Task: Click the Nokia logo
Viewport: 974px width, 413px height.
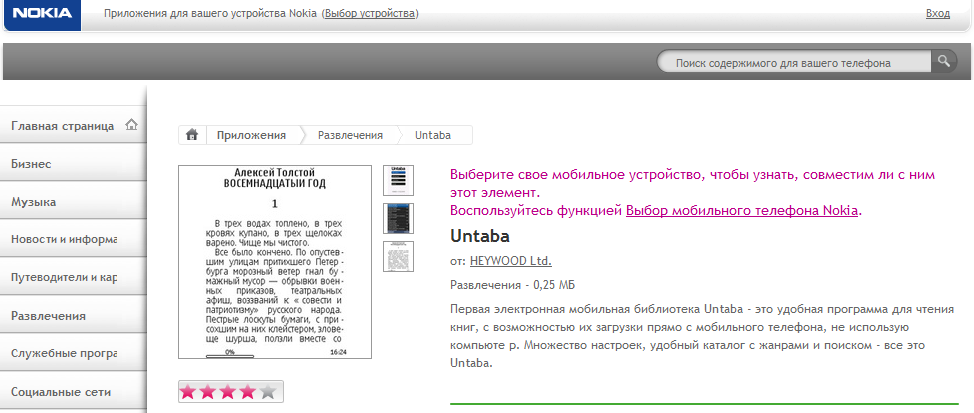Action: point(43,14)
